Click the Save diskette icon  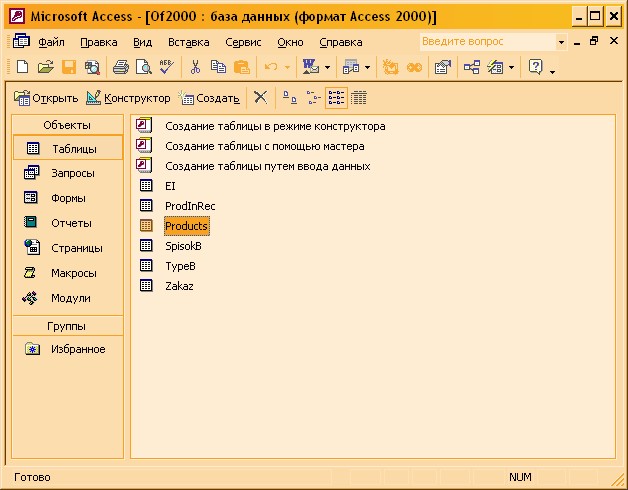point(69,67)
